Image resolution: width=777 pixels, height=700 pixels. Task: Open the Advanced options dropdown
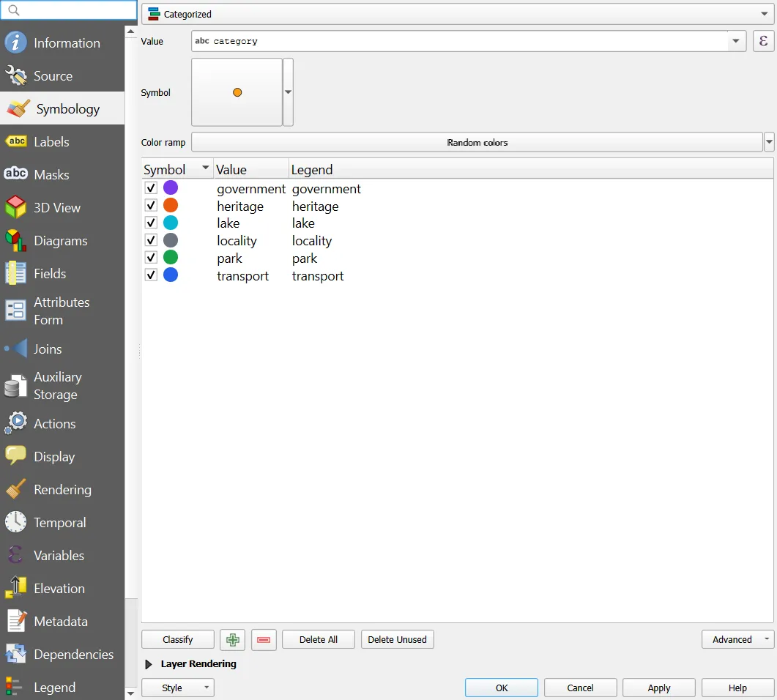737,639
